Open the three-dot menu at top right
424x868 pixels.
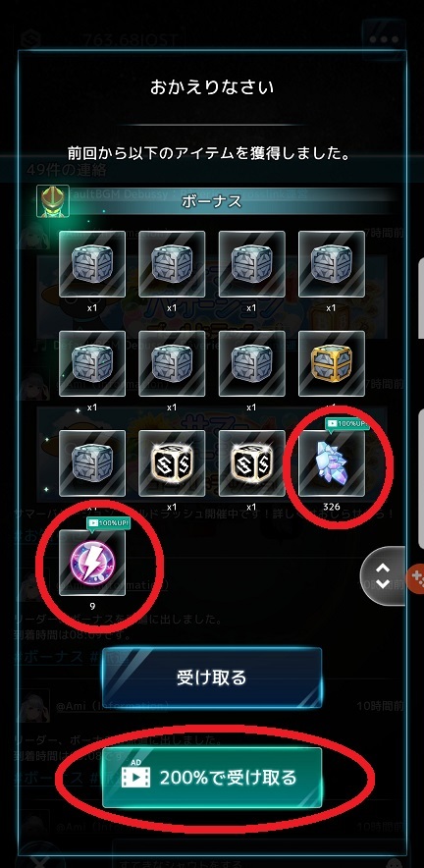coord(384,41)
